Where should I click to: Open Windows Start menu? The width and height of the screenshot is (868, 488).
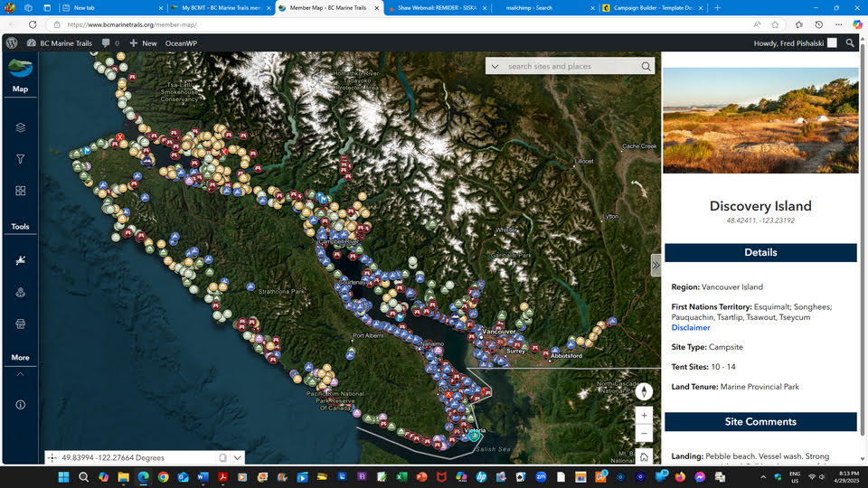tap(63, 476)
